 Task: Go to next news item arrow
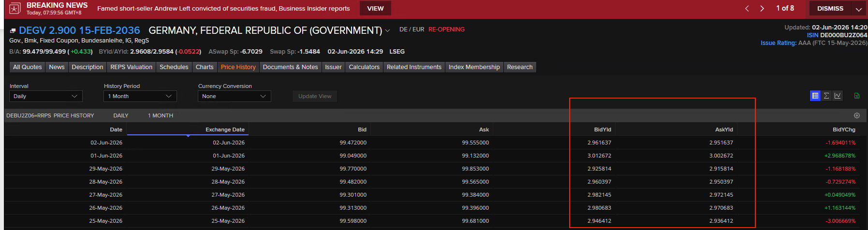coord(762,9)
